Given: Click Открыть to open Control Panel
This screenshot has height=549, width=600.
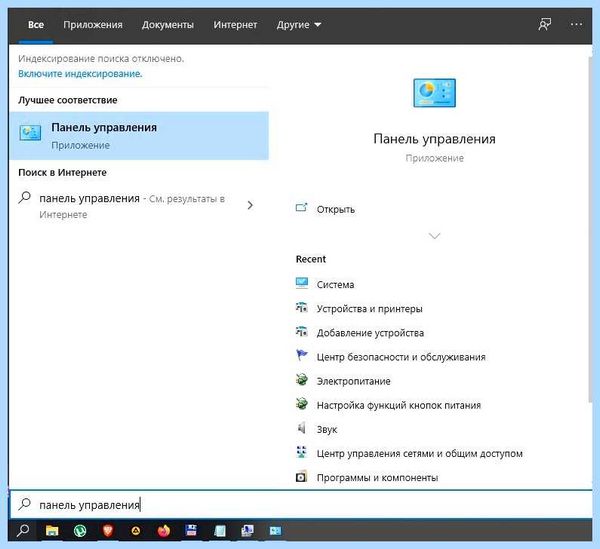Looking at the screenshot, I should pyautogui.click(x=336, y=209).
